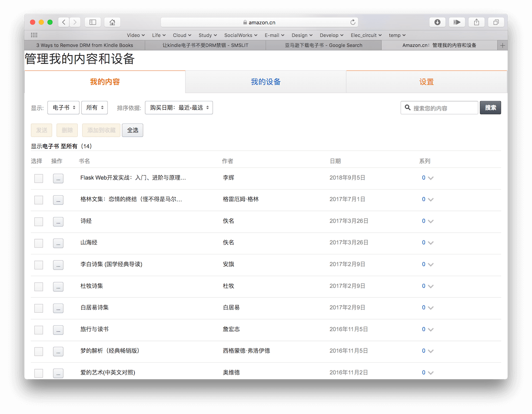This screenshot has height=414, width=532.
Task: Switch to the Google Search tab
Action: click(x=323, y=45)
